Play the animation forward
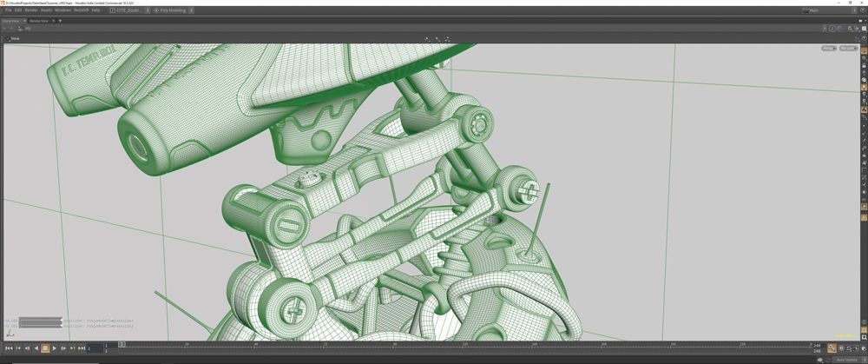This screenshot has height=364, width=868. tap(54, 348)
